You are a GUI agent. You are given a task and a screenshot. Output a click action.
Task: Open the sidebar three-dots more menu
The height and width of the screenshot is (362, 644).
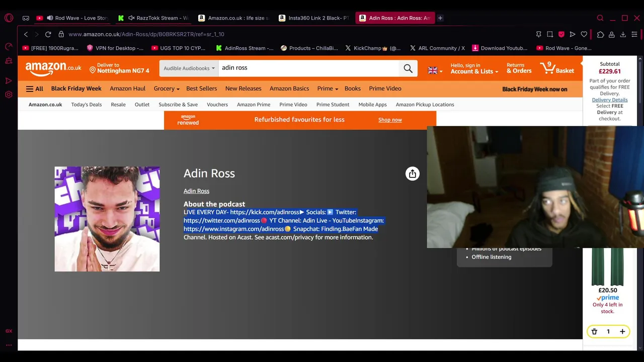coord(9,345)
